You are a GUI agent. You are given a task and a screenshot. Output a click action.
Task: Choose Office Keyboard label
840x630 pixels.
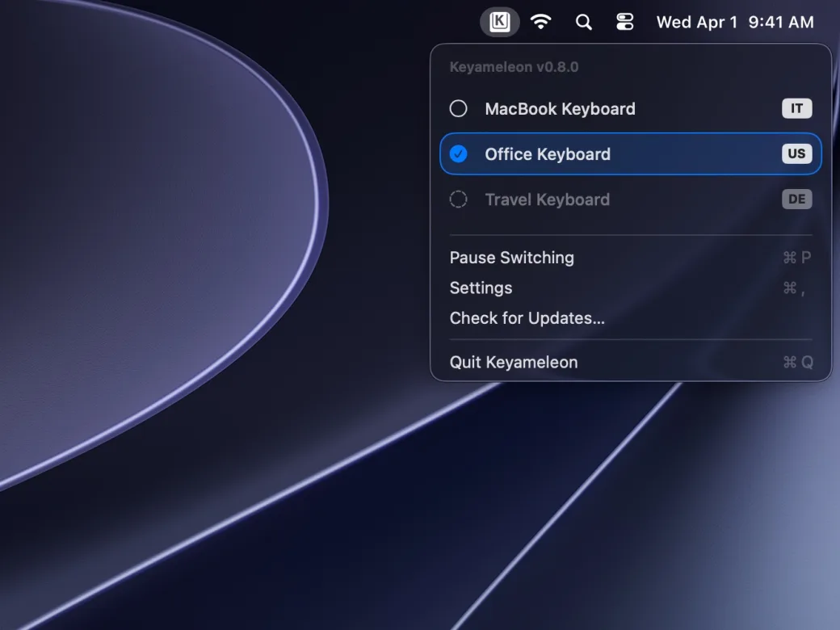tap(548, 154)
